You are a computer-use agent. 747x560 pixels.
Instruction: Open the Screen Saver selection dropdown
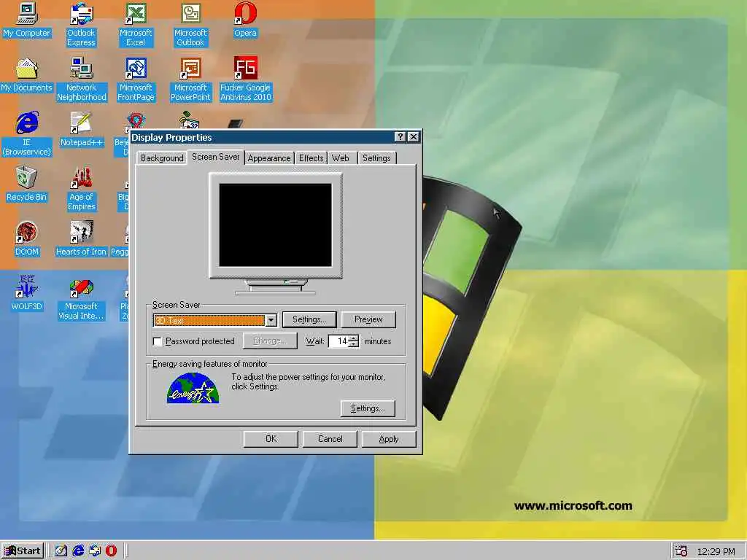[x=271, y=321]
